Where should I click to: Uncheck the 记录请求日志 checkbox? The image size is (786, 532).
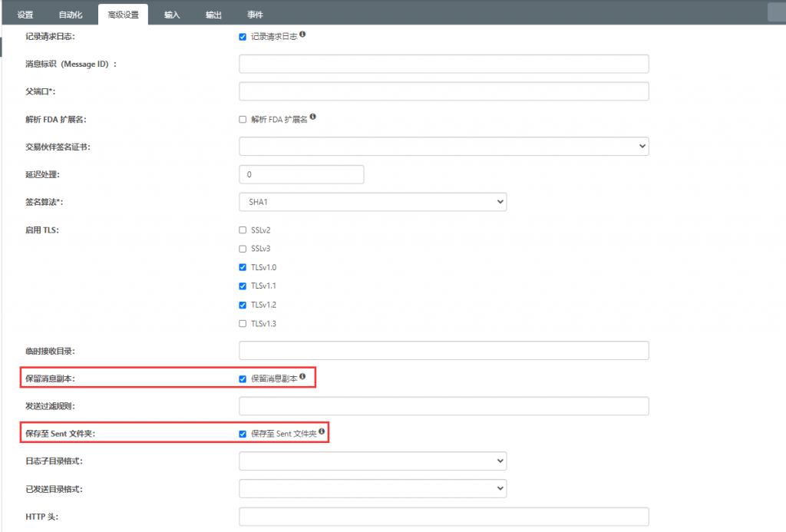[x=243, y=37]
